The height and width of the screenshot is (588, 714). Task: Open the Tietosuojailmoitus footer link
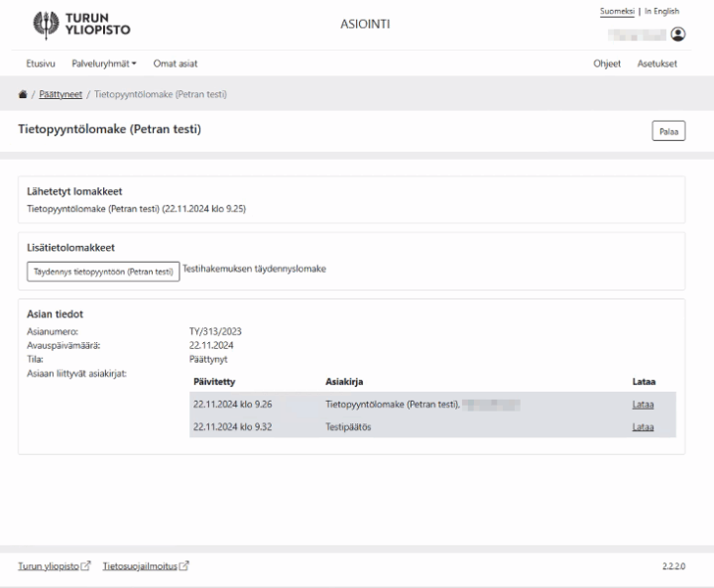coord(139,566)
